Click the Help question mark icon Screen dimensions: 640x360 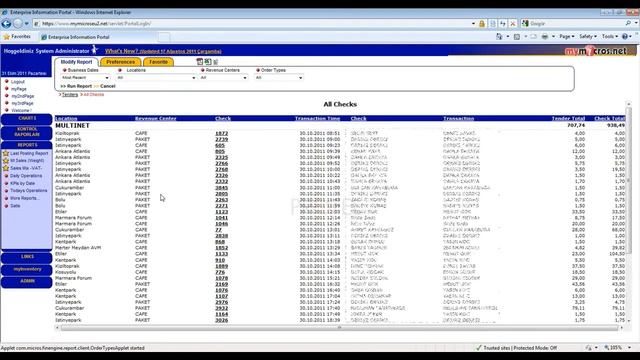coord(624,37)
